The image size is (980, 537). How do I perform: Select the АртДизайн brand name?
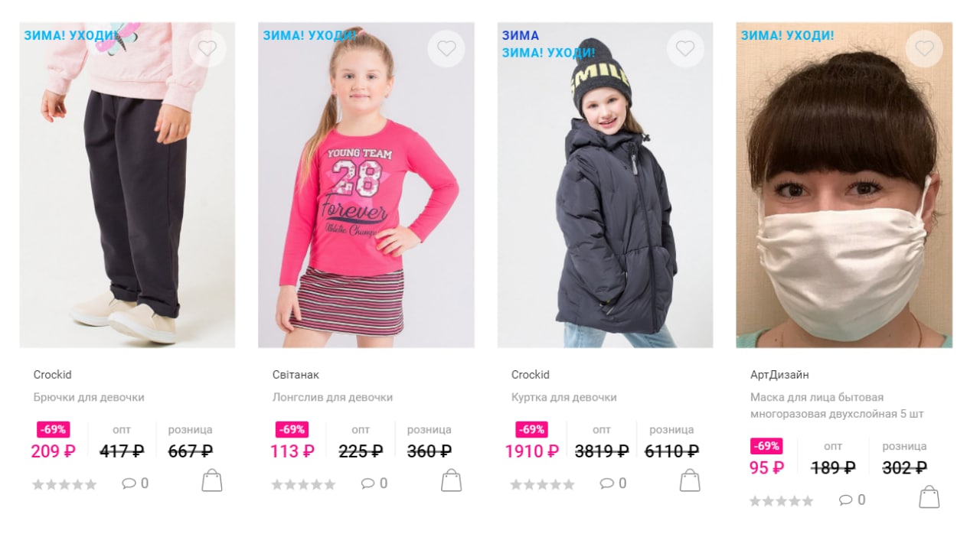point(779,375)
